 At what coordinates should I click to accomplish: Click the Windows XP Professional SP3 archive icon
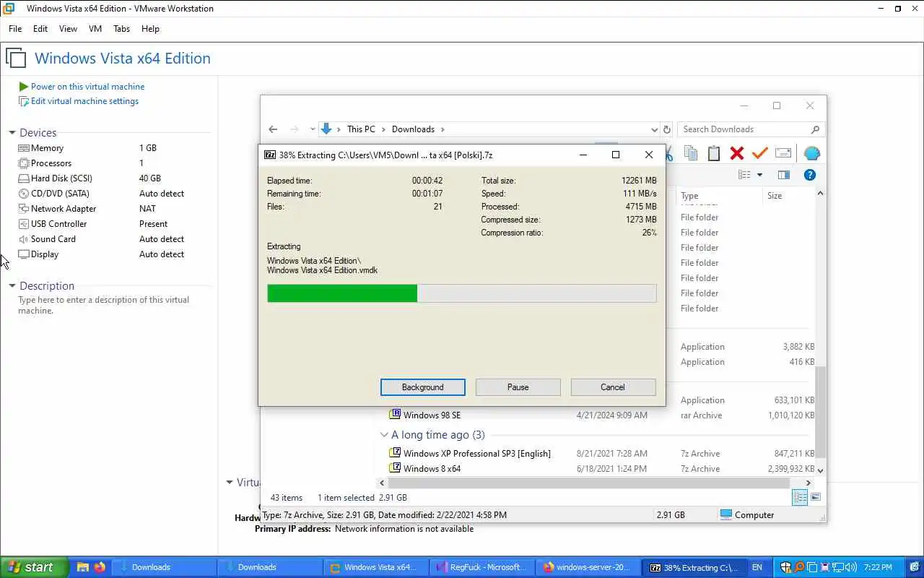pos(395,453)
